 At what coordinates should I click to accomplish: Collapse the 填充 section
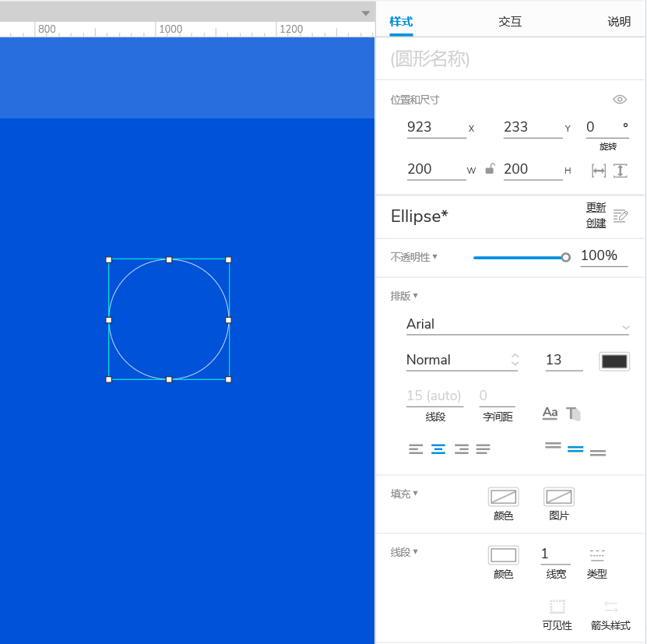pos(404,494)
